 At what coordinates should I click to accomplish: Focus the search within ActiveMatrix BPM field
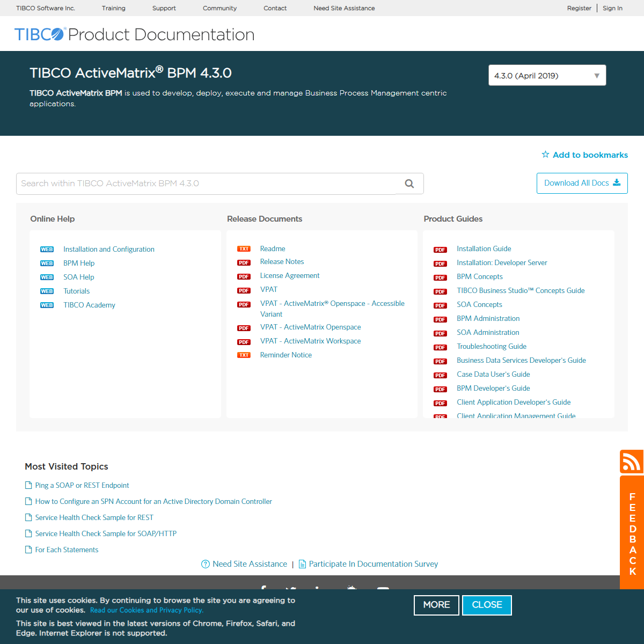(207, 184)
